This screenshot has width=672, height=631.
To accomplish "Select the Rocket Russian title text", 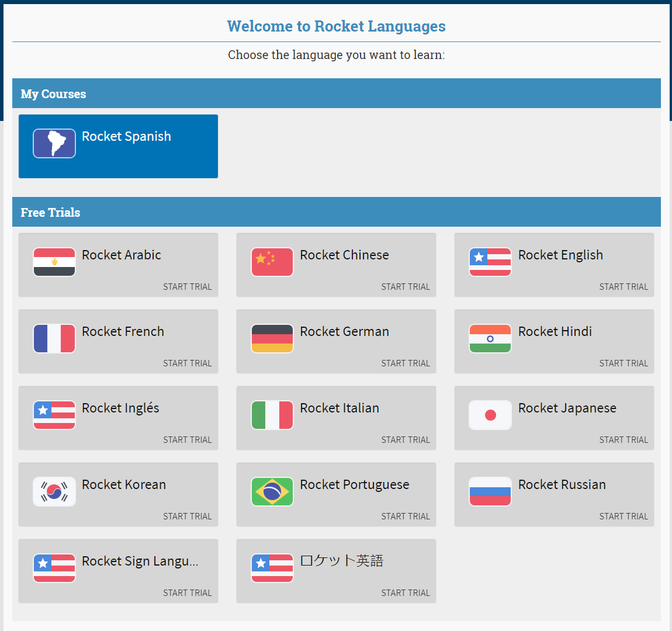I will click(562, 484).
